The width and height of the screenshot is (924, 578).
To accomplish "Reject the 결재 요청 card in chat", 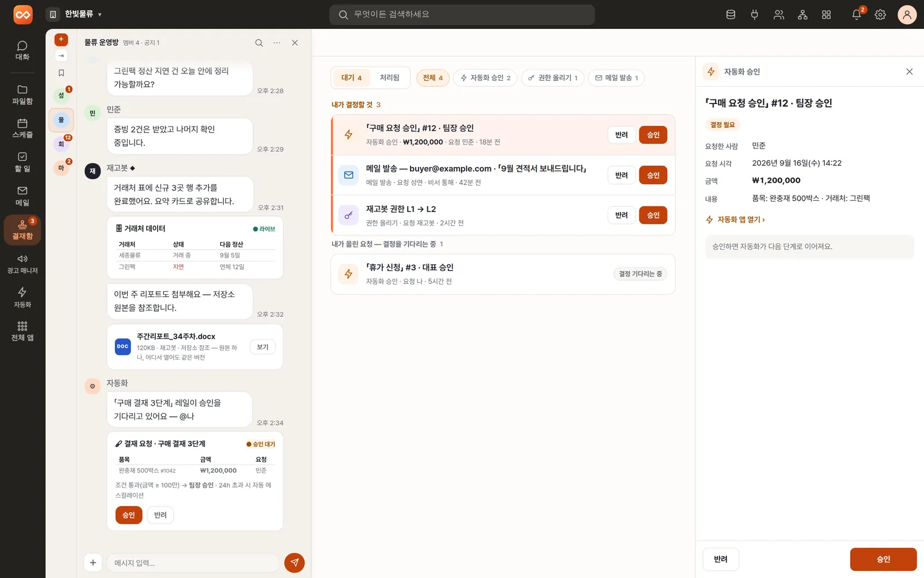I will 161,515.
